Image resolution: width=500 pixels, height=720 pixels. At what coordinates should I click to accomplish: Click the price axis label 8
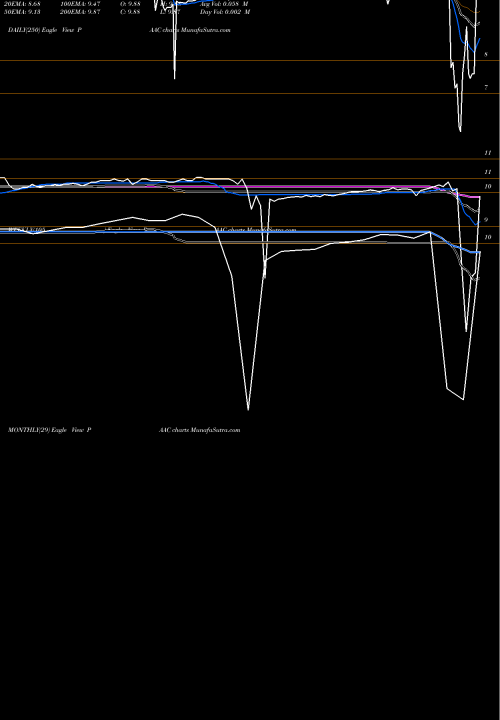486,54
